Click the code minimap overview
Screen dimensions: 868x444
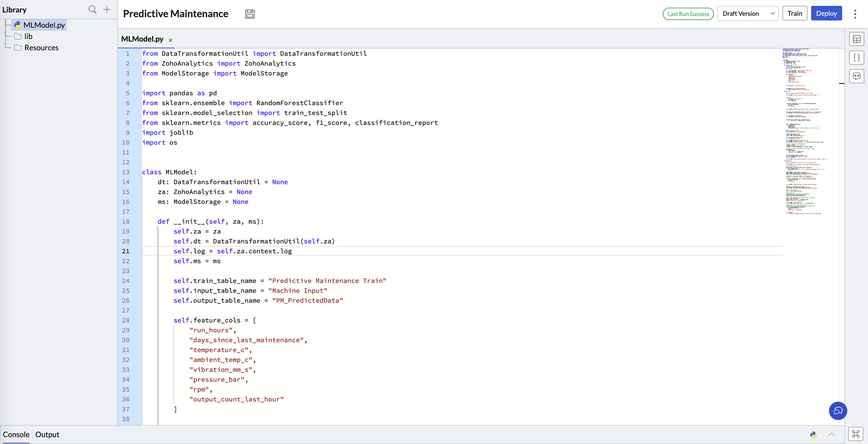coord(806,131)
